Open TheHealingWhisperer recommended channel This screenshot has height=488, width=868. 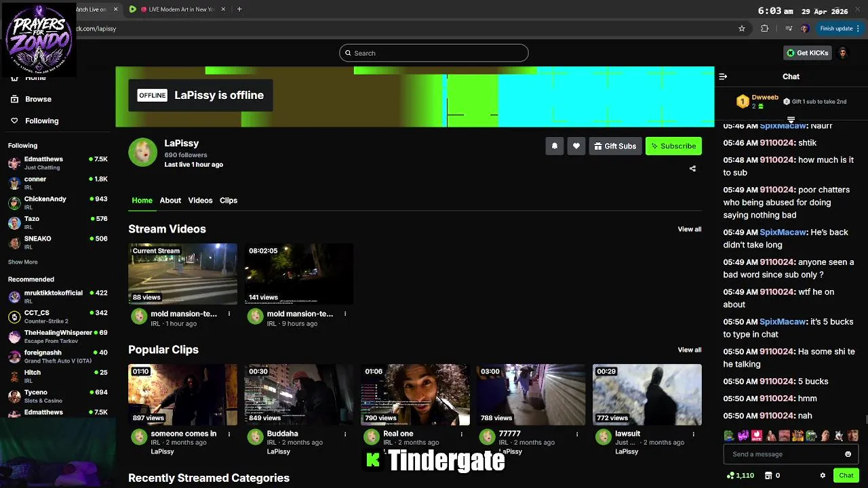click(58, 336)
